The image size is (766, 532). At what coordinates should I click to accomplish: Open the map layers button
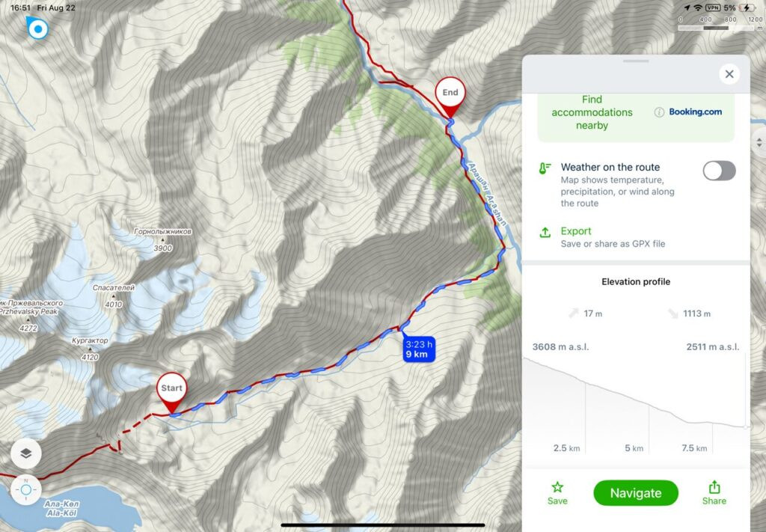26,453
